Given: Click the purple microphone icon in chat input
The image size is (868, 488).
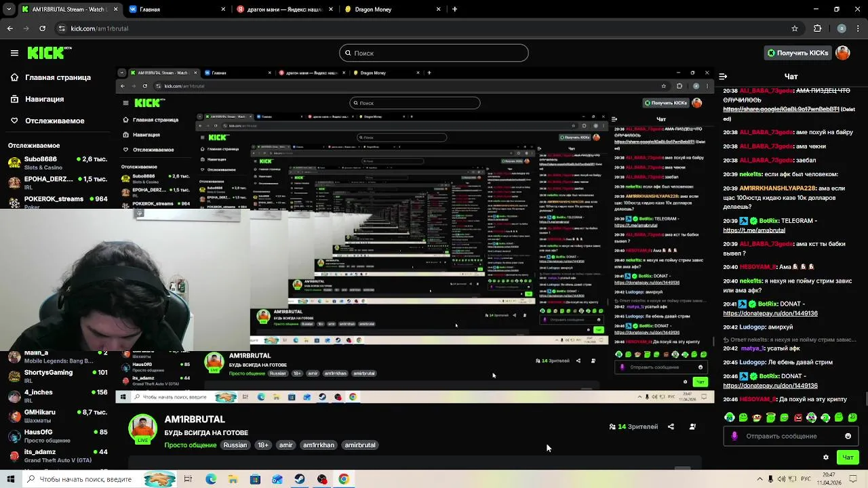Looking at the screenshot, I should coord(734,436).
